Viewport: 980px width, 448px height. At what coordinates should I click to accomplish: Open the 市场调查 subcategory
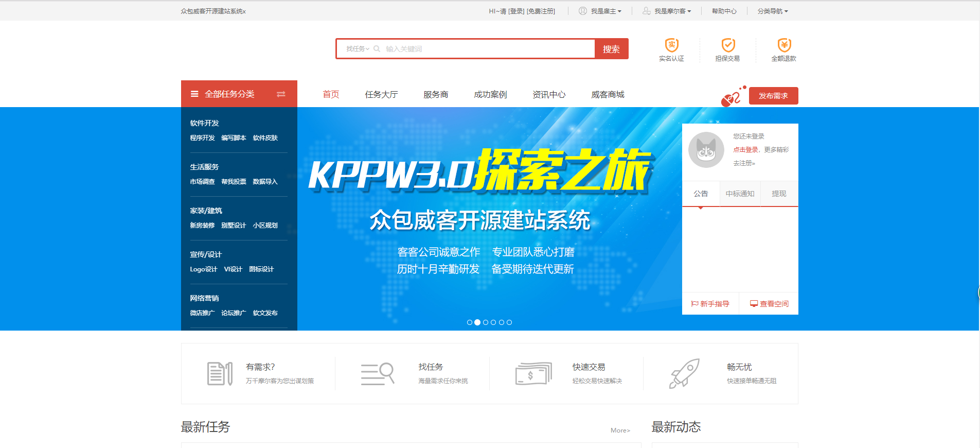tap(203, 182)
